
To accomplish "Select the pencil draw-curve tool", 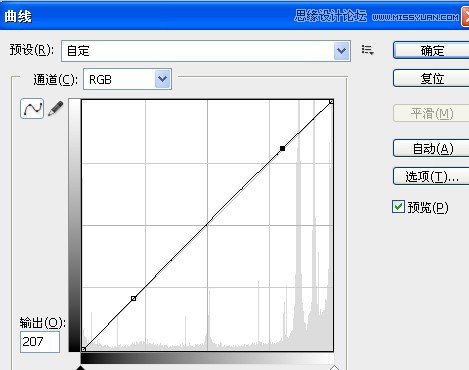I will (56, 109).
